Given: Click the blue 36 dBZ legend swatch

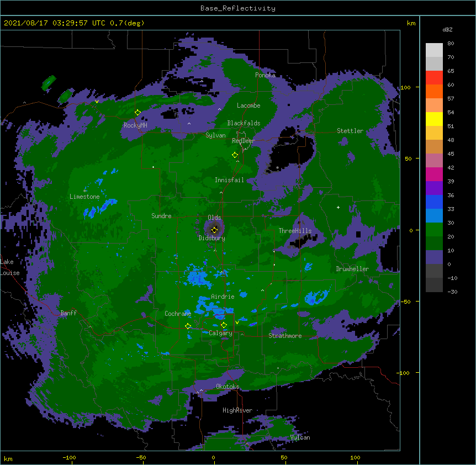Looking at the screenshot, I should pos(434,202).
